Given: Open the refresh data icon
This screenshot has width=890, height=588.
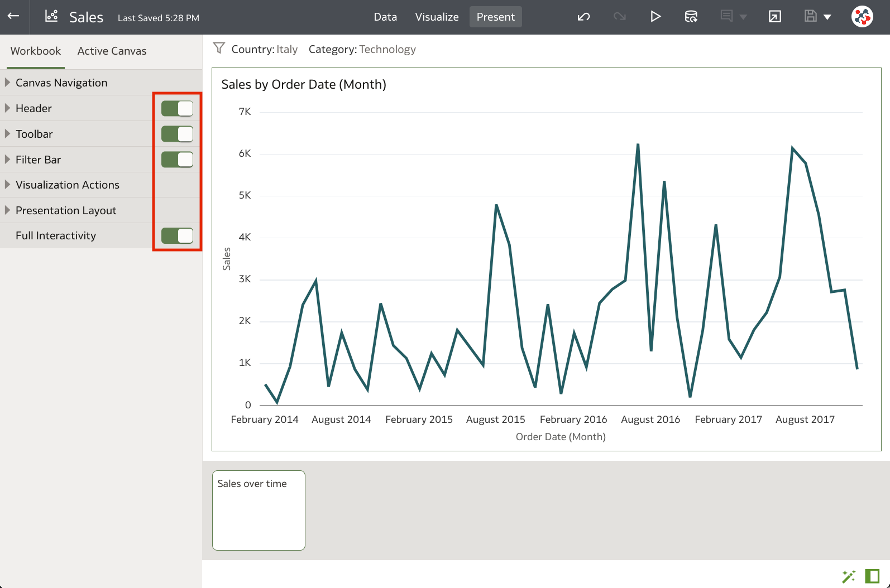Looking at the screenshot, I should click(691, 17).
